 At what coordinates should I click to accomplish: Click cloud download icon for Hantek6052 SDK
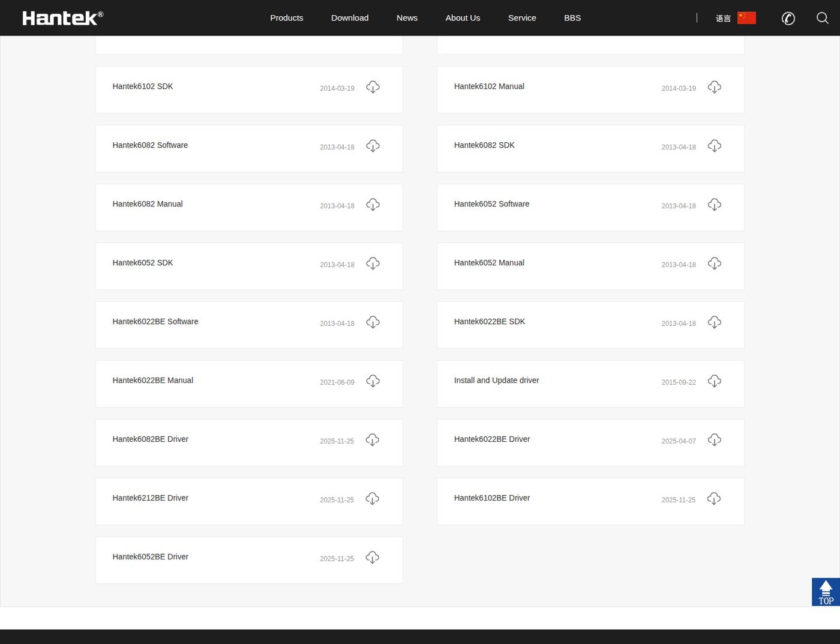(x=373, y=263)
